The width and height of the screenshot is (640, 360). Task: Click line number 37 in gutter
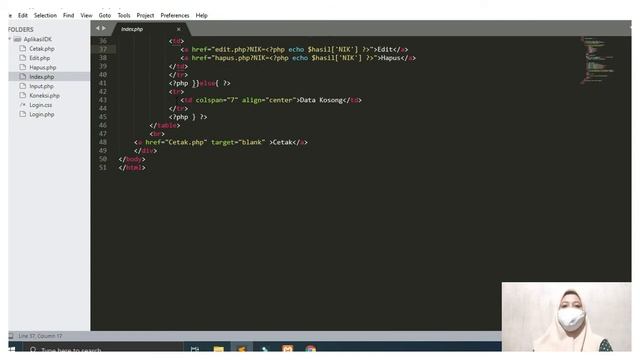(x=103, y=49)
